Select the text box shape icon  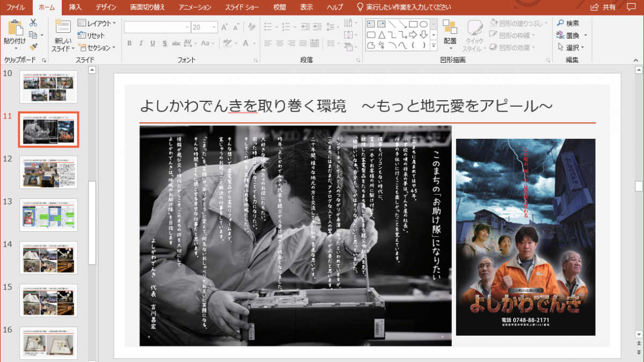[371, 24]
